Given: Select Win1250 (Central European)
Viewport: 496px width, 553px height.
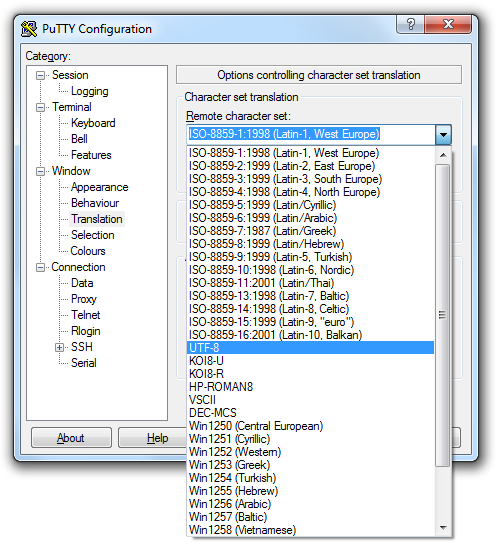Looking at the screenshot, I should tap(310, 426).
